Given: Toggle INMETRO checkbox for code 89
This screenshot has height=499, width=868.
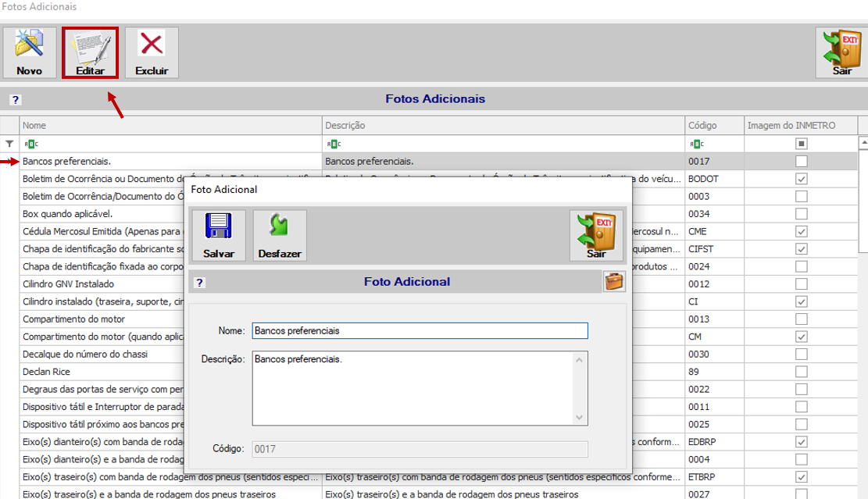Looking at the screenshot, I should (x=801, y=372).
